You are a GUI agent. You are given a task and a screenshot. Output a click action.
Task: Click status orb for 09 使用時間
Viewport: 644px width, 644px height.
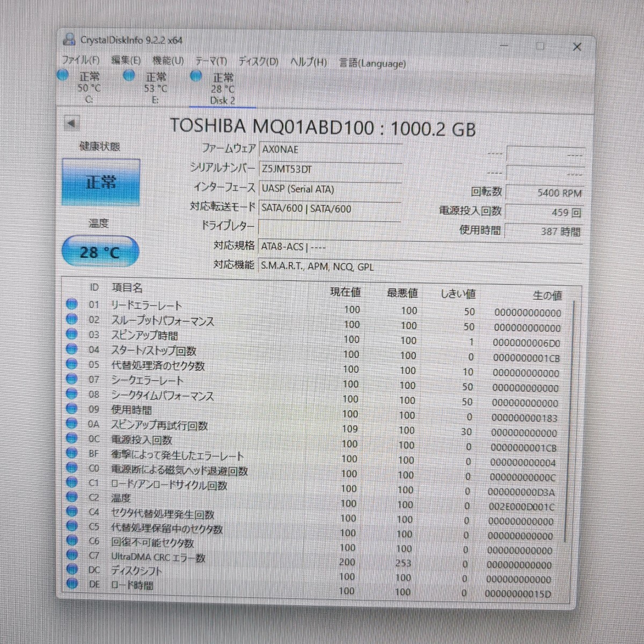(x=71, y=408)
